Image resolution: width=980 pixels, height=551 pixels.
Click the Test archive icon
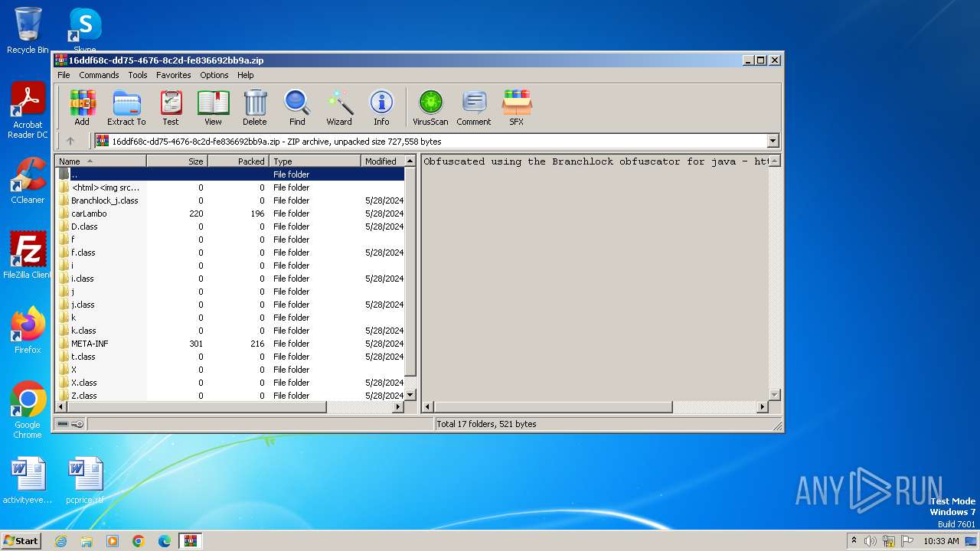(x=171, y=107)
